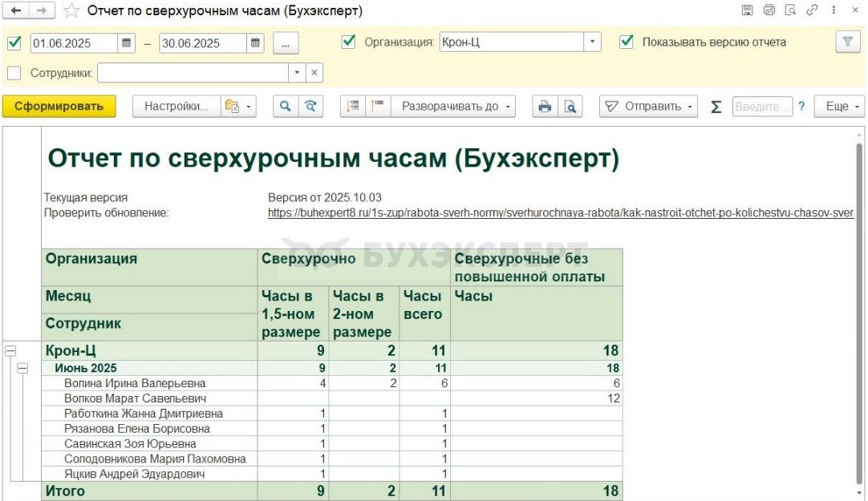Click the printer icon in report toolbar
The width and height of the screenshot is (868, 501).
pos(545,107)
